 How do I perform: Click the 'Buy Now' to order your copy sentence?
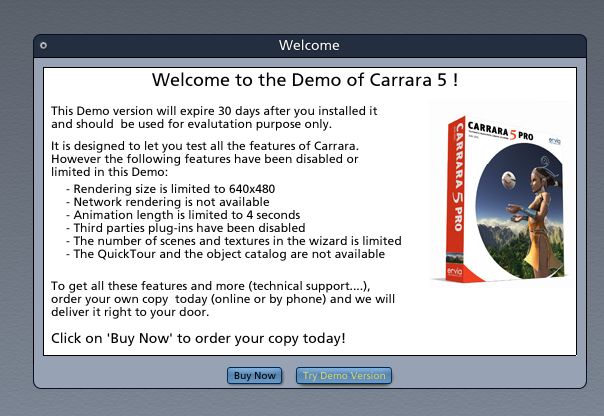pyautogui.click(x=198, y=339)
